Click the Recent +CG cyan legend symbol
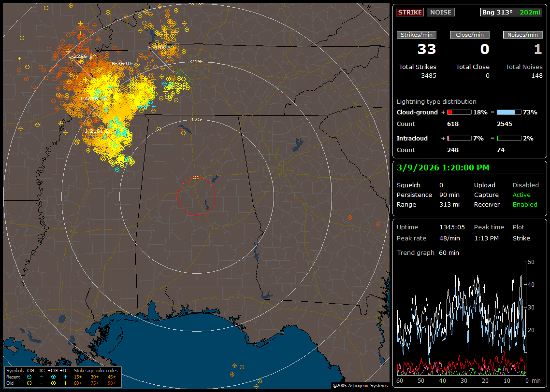 click(x=53, y=377)
